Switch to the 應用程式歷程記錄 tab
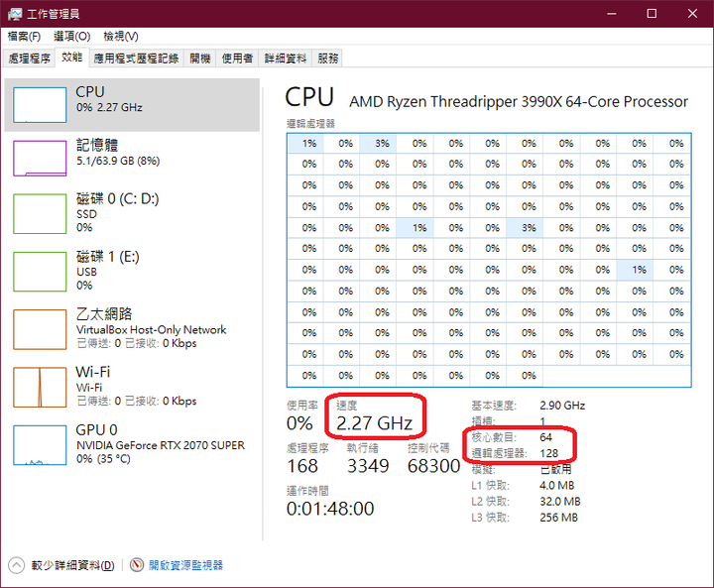Image resolution: width=714 pixels, height=588 pixels. point(136,59)
